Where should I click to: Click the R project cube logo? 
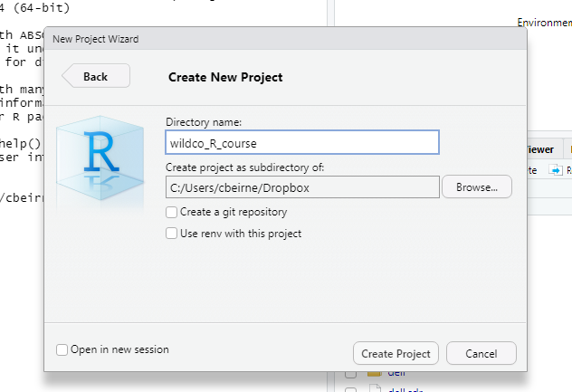[100, 158]
